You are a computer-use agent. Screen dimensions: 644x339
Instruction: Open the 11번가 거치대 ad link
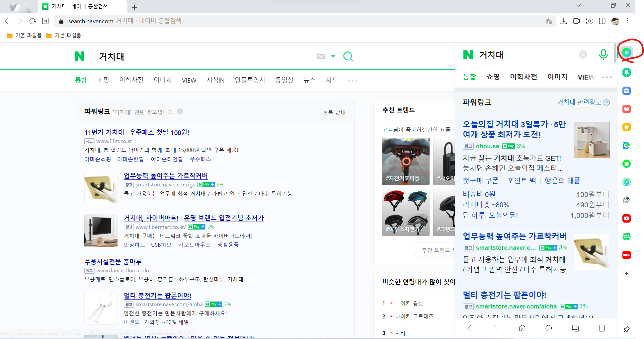[x=104, y=132]
